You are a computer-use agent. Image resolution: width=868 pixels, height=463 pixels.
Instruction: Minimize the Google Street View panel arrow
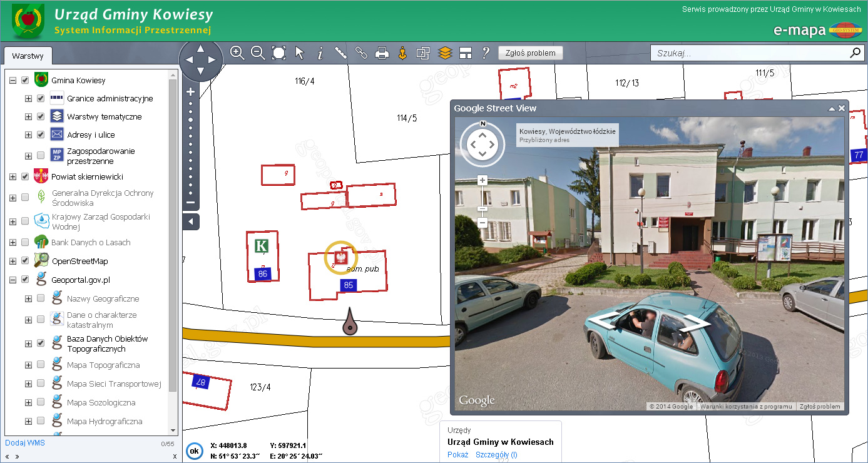point(832,108)
